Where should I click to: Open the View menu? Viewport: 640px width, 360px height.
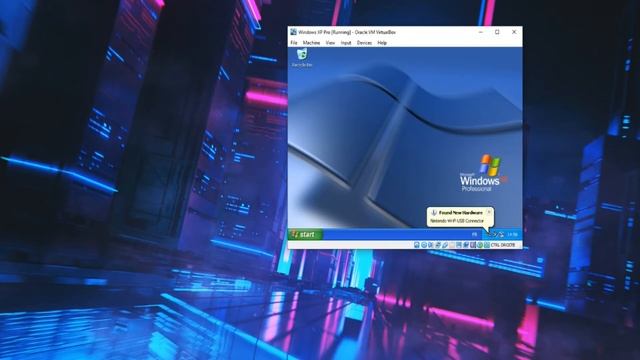pos(330,43)
